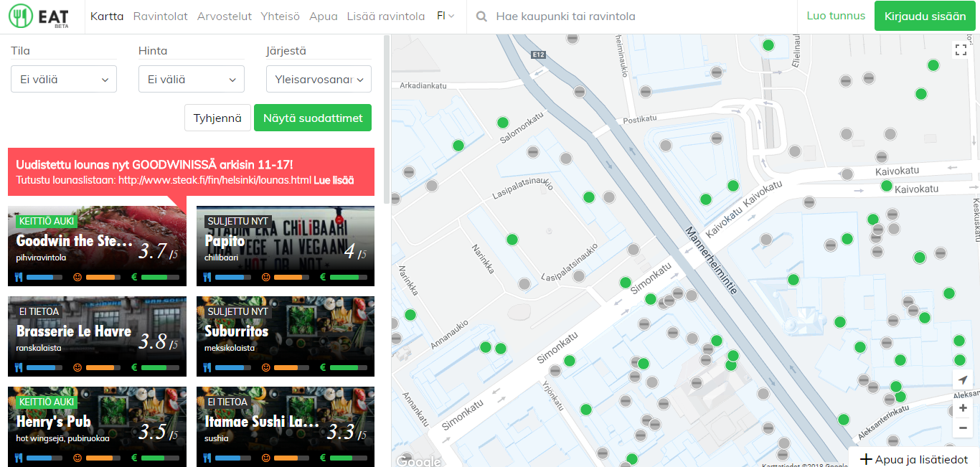Open the Yhteisö menu item

click(281, 16)
